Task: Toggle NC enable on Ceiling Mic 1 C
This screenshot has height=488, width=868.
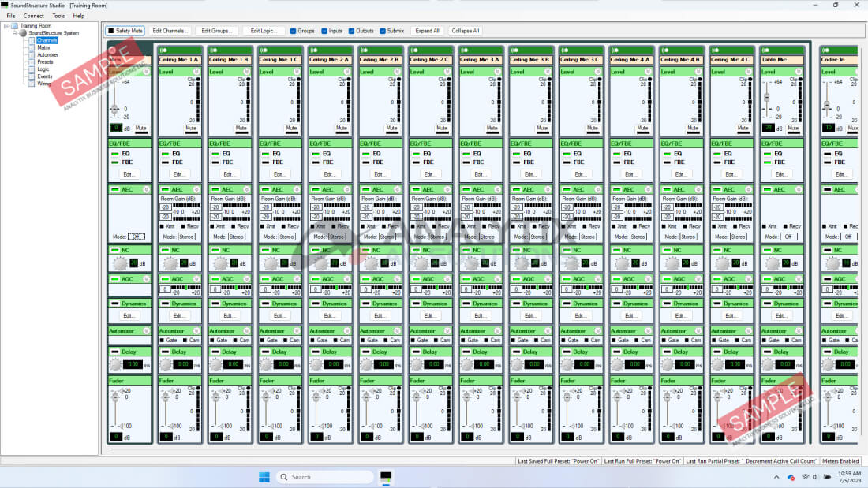Action: [265, 250]
